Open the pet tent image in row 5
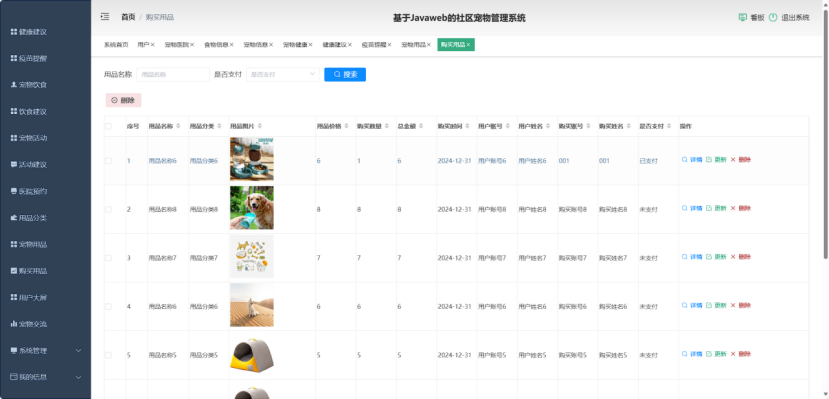829x399 pixels. [x=252, y=354]
